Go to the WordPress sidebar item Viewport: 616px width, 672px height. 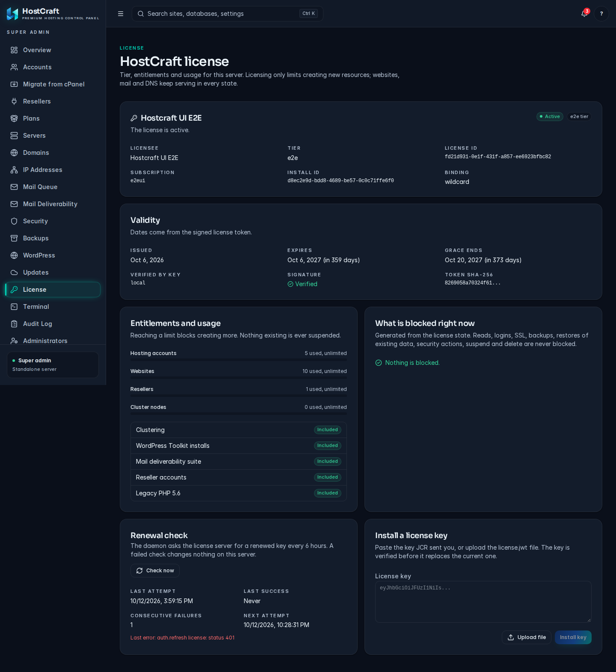pos(53,255)
